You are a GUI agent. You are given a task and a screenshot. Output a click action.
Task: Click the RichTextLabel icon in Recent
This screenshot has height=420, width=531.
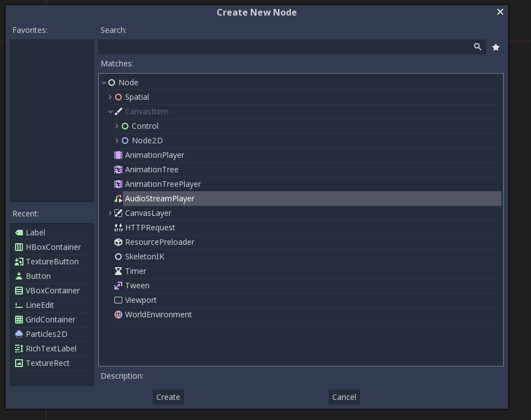click(x=19, y=349)
